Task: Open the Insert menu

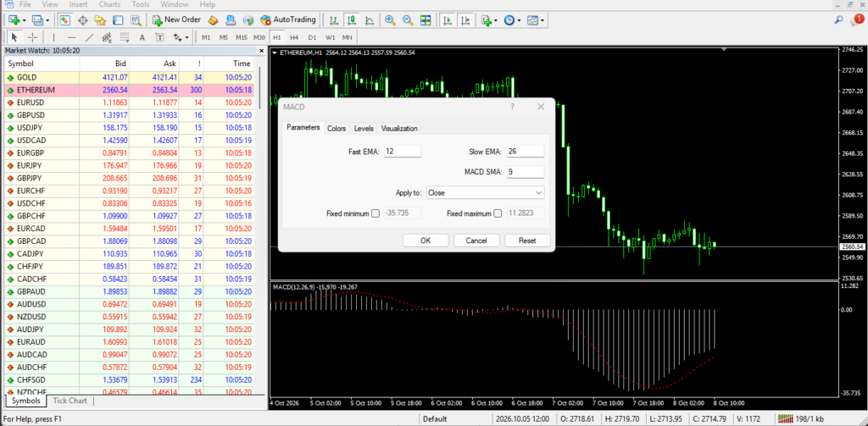Action: (x=78, y=4)
